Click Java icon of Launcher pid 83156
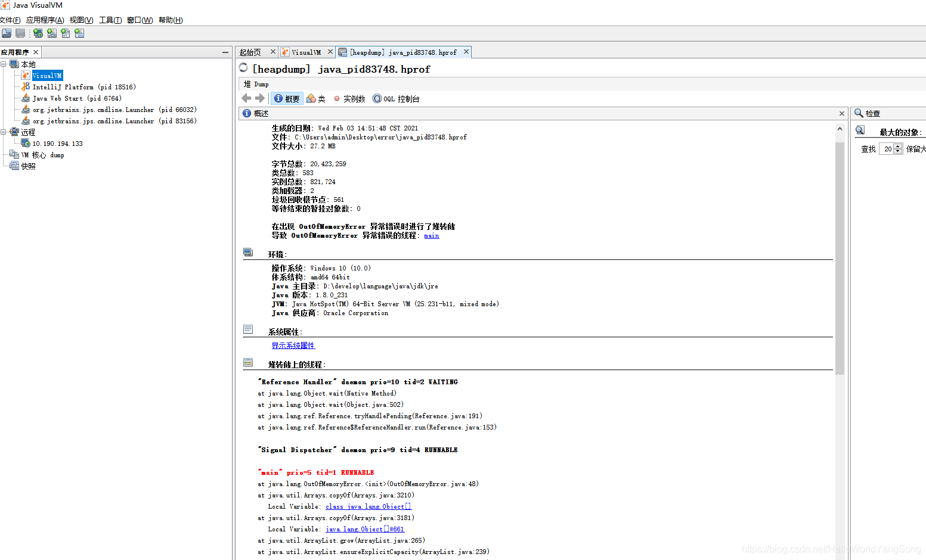 [x=26, y=120]
